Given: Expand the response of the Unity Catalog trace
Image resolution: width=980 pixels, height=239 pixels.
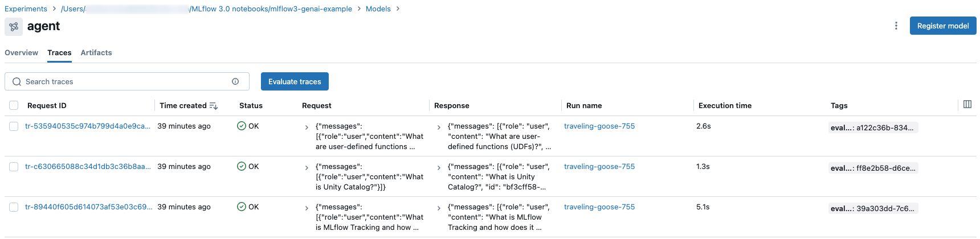Looking at the screenshot, I should point(439,168).
